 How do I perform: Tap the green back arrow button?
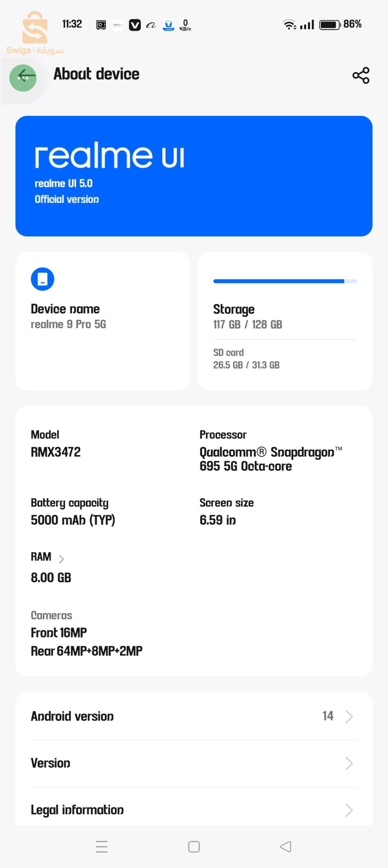(x=23, y=77)
